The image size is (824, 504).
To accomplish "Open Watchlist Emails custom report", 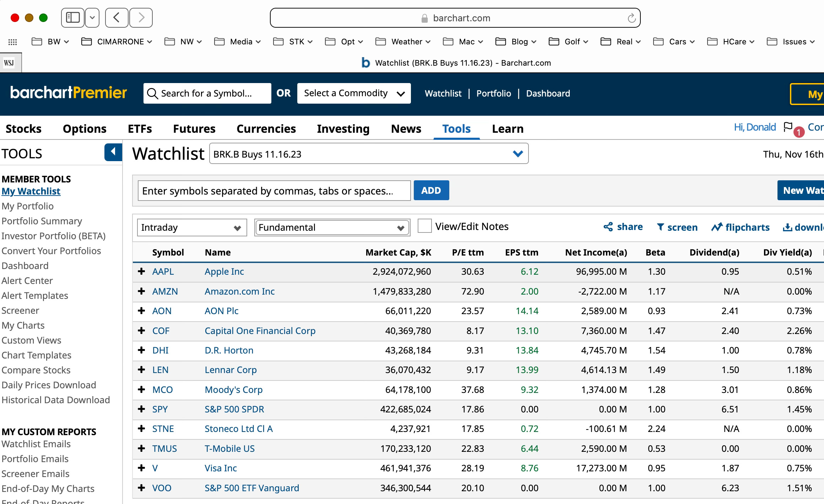I will coord(36,444).
